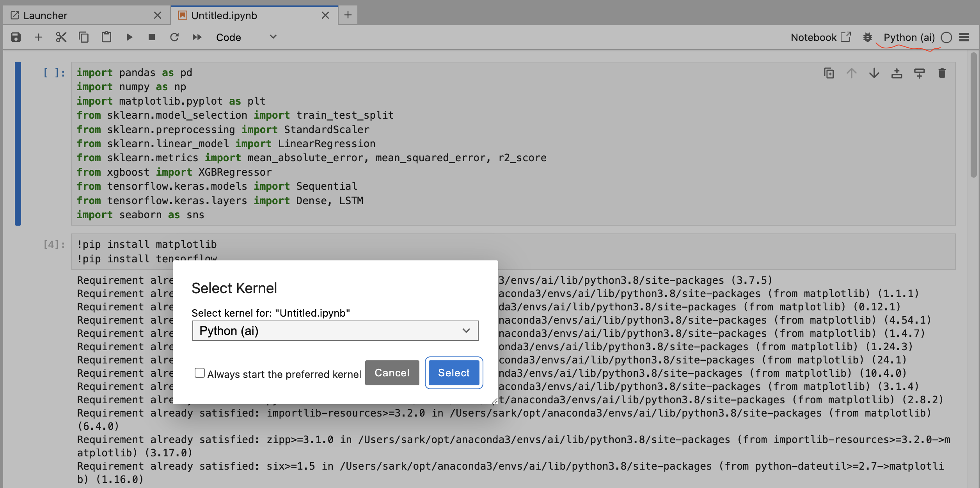
Task: Enable the debugger bug icon
Action: click(x=867, y=37)
